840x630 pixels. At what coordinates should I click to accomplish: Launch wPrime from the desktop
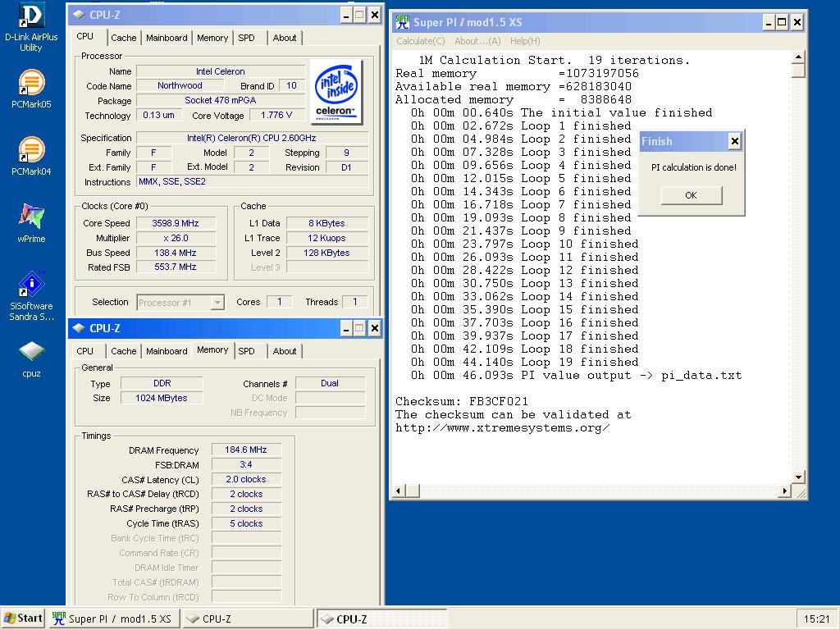(31, 223)
